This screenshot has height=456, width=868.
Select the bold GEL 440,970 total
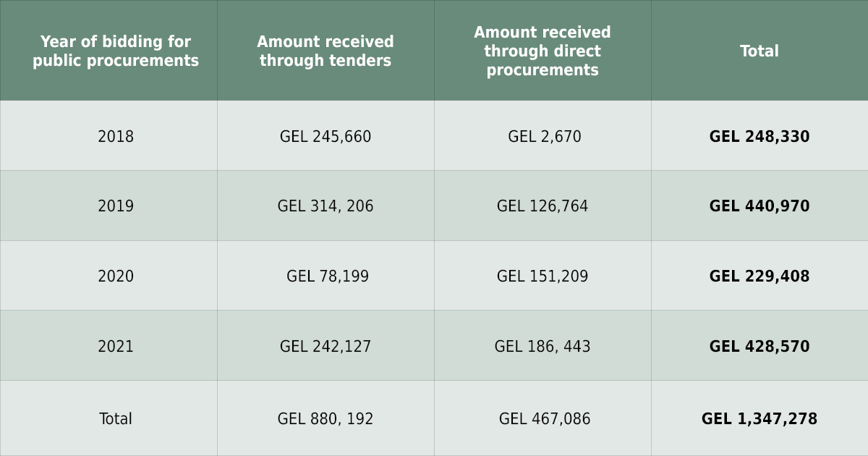(759, 207)
